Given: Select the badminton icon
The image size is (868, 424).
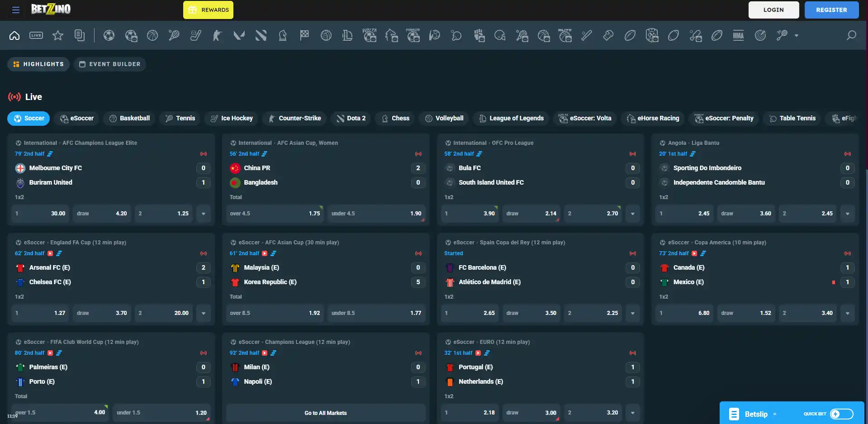Looking at the screenshot, I should point(782,35).
